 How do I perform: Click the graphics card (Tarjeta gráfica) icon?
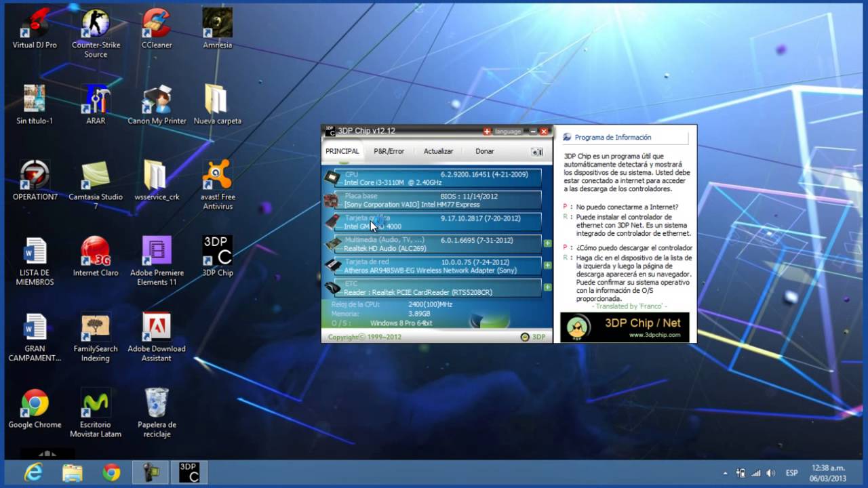coord(332,222)
